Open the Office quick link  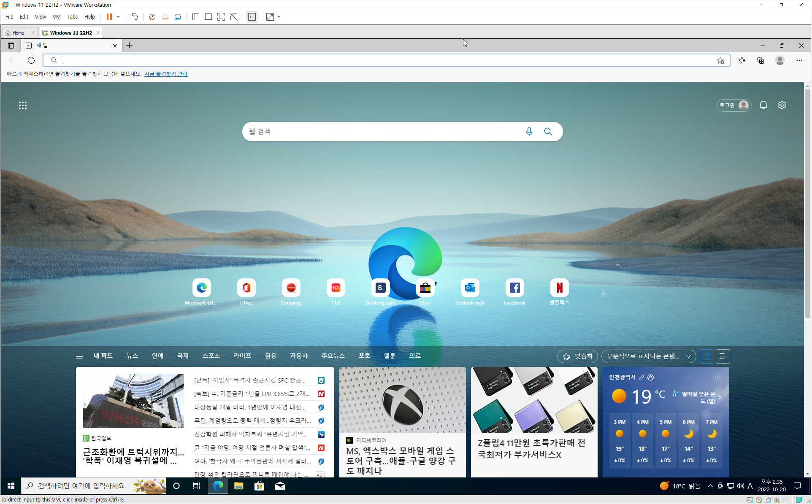(x=246, y=292)
